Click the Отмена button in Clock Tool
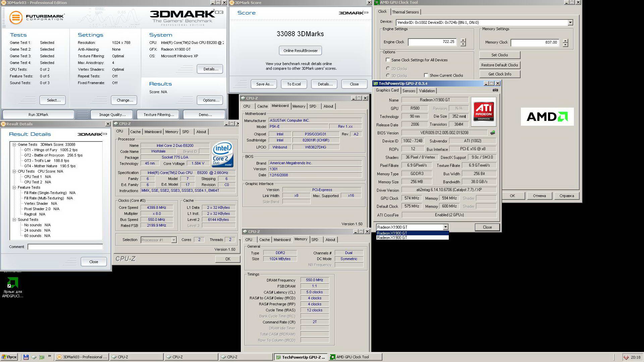Viewport: 644px width, 362px height. 539,196
